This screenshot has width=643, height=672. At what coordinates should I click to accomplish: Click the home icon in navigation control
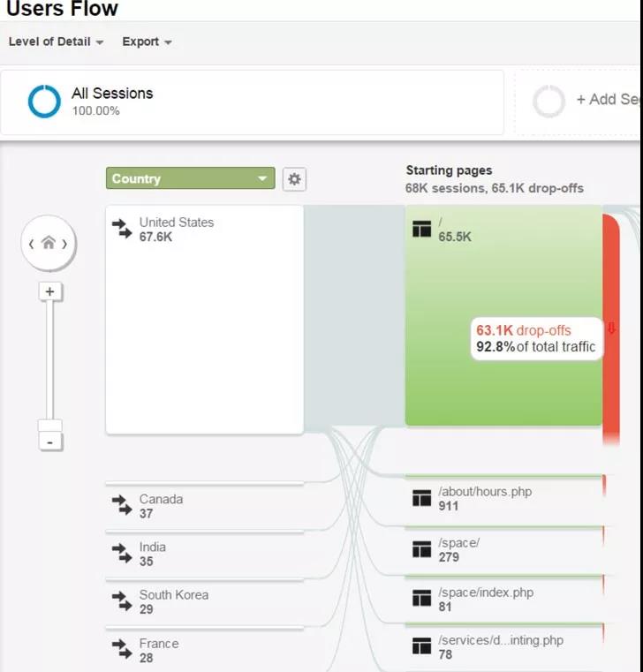[x=49, y=243]
